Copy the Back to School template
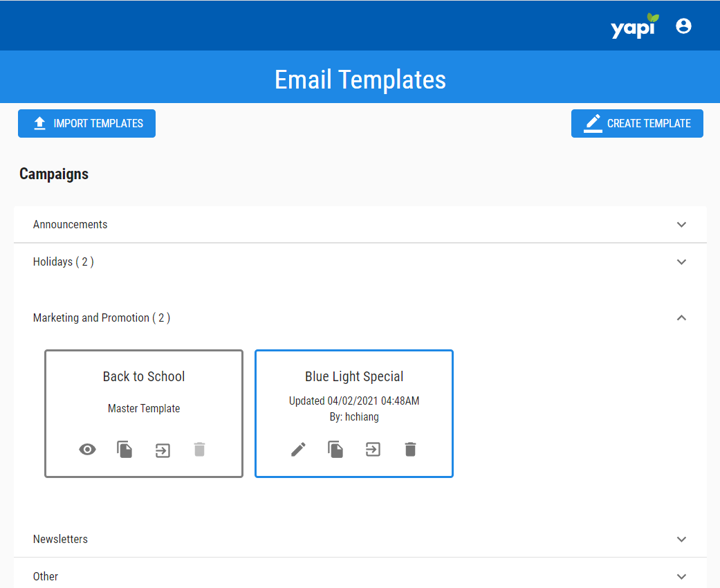 pyautogui.click(x=124, y=449)
